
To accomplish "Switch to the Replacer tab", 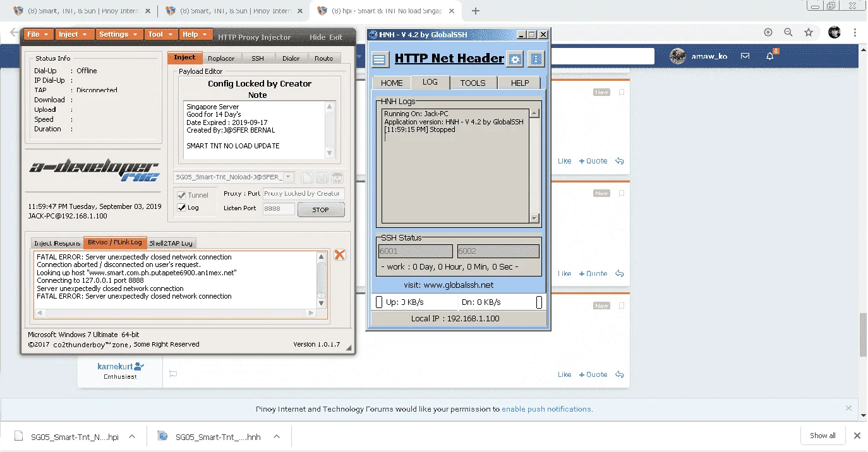I will click(221, 58).
